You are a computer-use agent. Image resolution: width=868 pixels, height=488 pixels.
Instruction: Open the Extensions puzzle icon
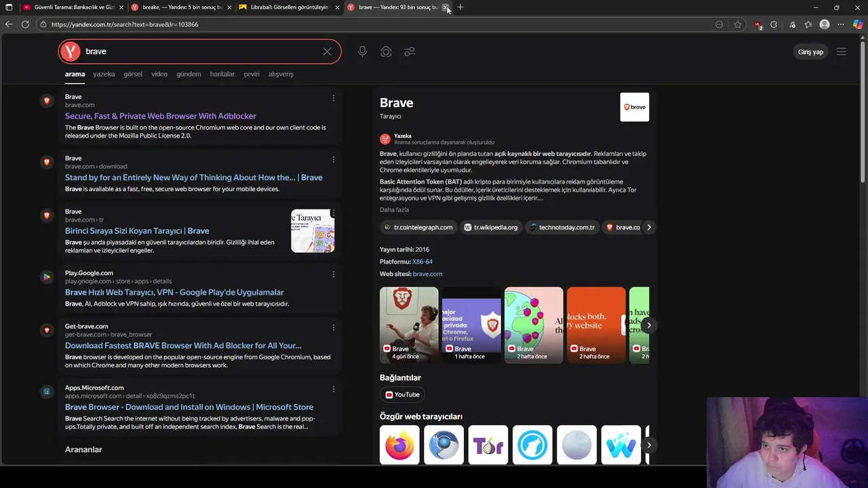(x=774, y=24)
